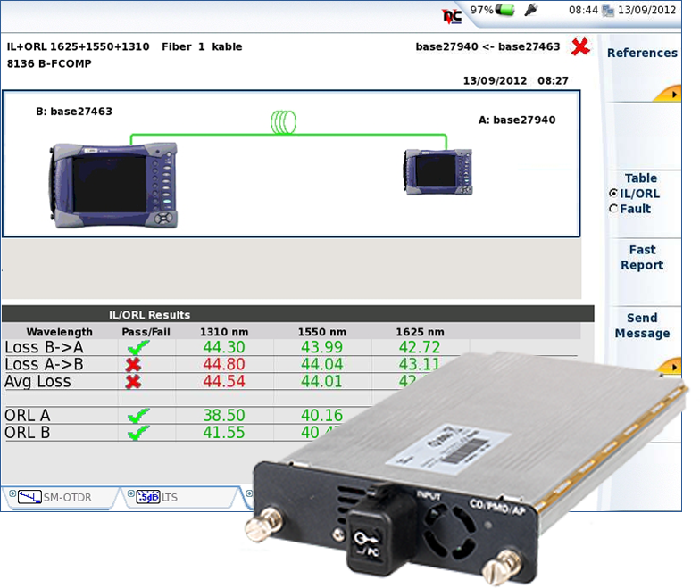Select the Fault table radio button

coord(613,209)
